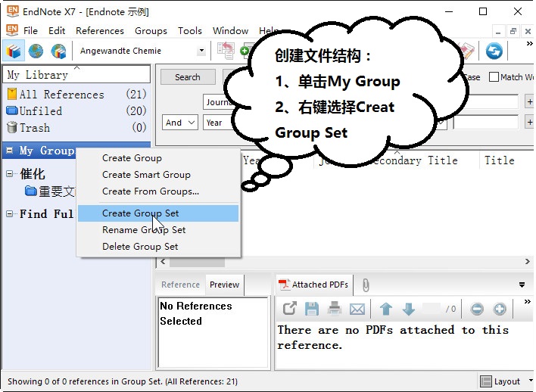Choose Create From Groups... in context menu
The height and width of the screenshot is (392, 536).
pos(158,191)
